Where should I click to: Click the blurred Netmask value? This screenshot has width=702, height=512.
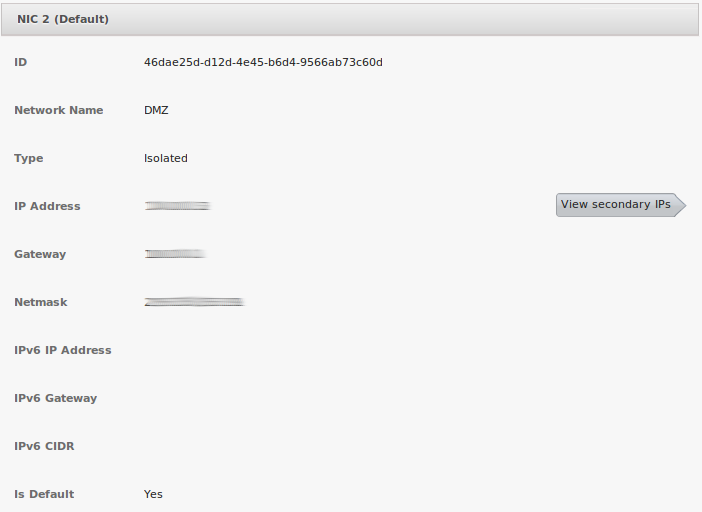click(x=194, y=301)
